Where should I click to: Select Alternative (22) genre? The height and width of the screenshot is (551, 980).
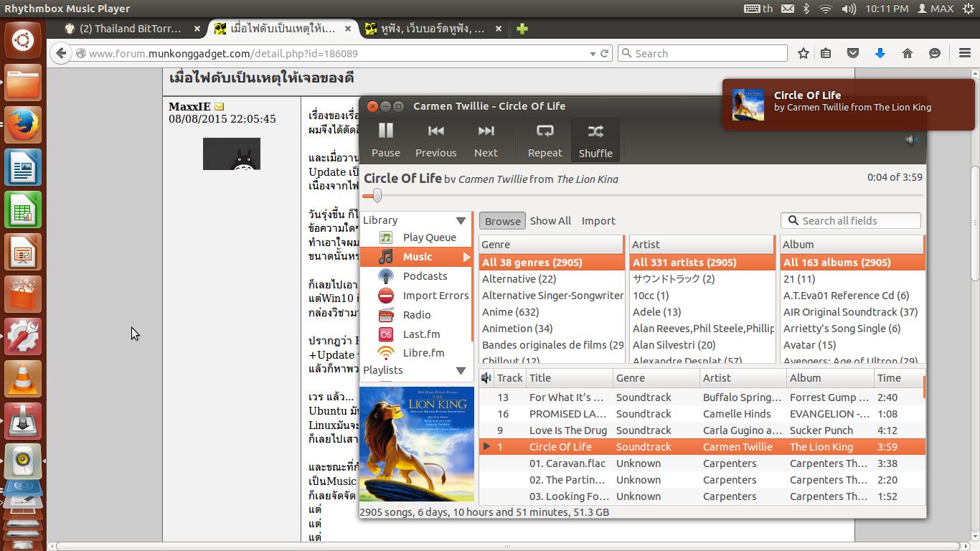551,279
